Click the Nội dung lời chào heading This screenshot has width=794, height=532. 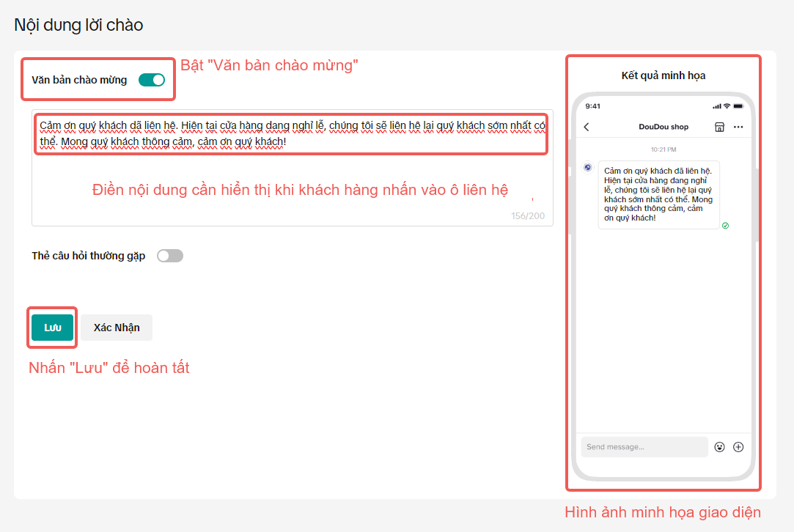(78, 25)
